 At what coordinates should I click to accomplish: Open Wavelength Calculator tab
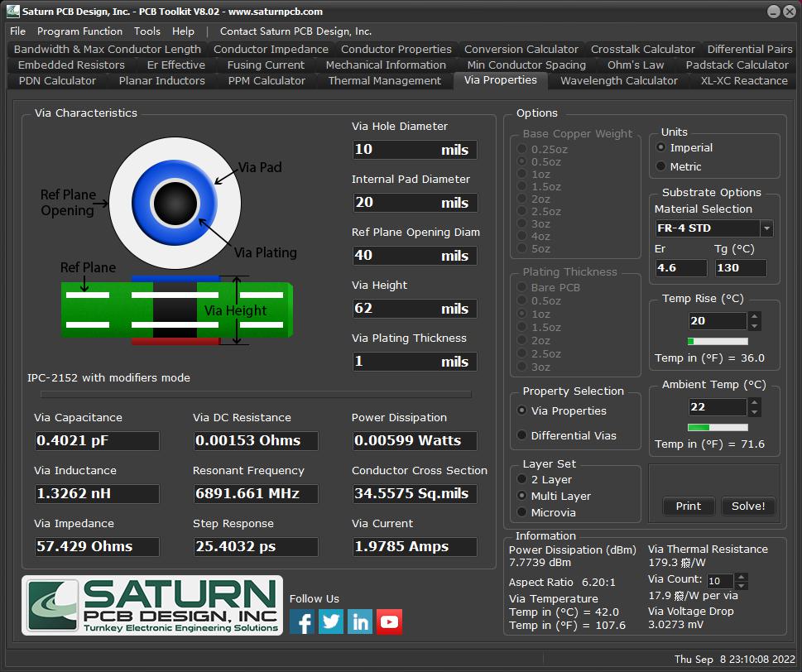pyautogui.click(x=619, y=81)
